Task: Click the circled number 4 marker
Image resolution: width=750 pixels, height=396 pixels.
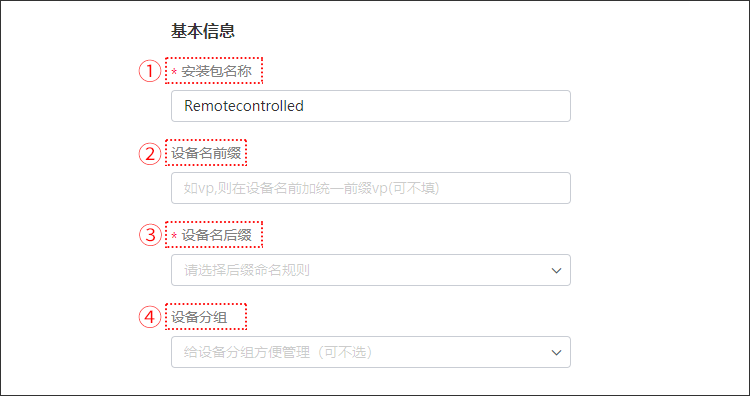Action: click(x=150, y=317)
